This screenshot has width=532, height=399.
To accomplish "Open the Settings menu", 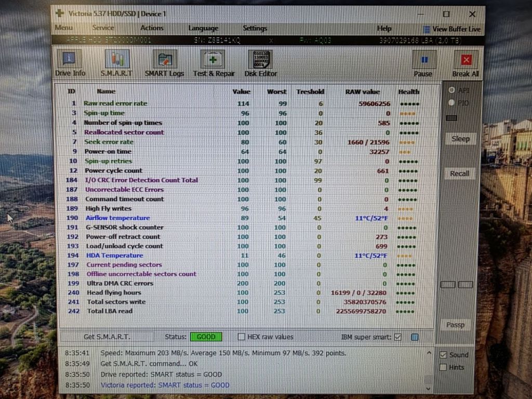I will click(255, 28).
